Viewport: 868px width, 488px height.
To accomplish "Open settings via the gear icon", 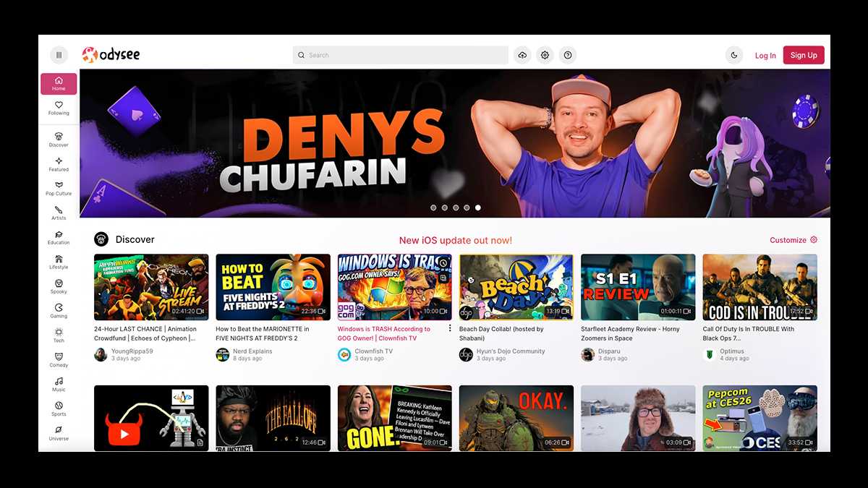I will point(545,55).
